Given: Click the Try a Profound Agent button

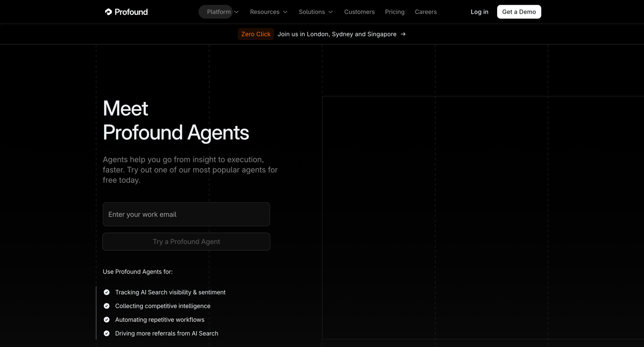Looking at the screenshot, I should click(187, 242).
